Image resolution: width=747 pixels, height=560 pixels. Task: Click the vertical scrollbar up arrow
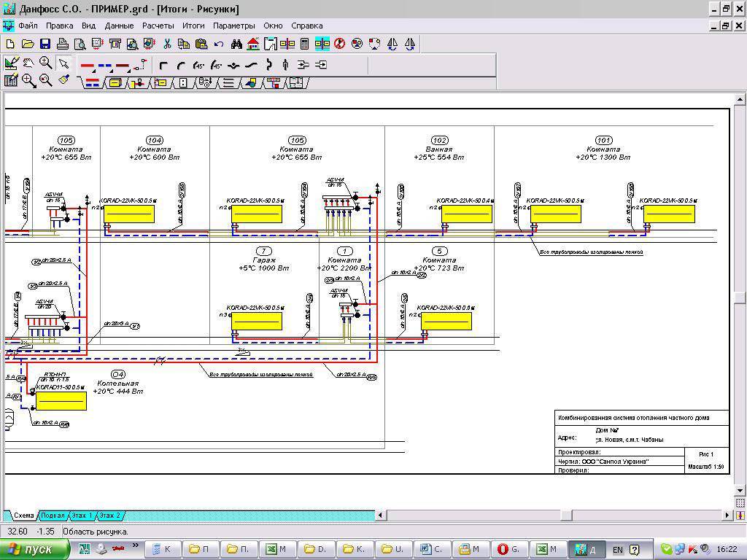[740, 99]
